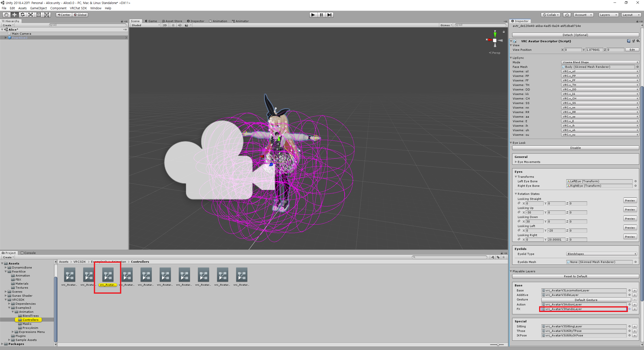
Task: Open the cloud services icon
Action: point(567,15)
